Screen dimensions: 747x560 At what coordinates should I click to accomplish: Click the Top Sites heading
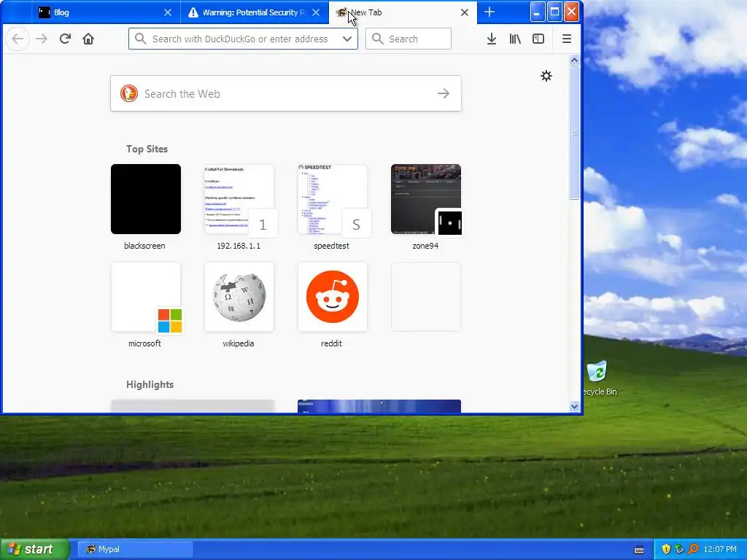tap(147, 149)
